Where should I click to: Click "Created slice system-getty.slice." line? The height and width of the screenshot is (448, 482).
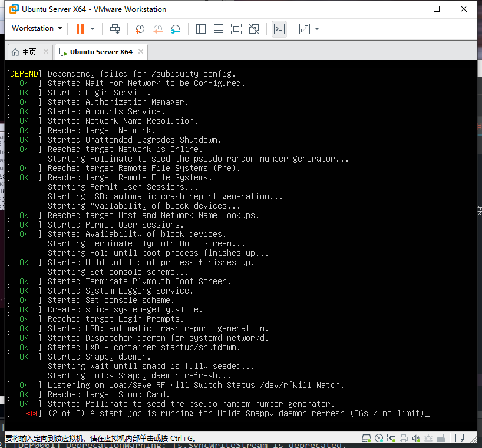(x=125, y=309)
